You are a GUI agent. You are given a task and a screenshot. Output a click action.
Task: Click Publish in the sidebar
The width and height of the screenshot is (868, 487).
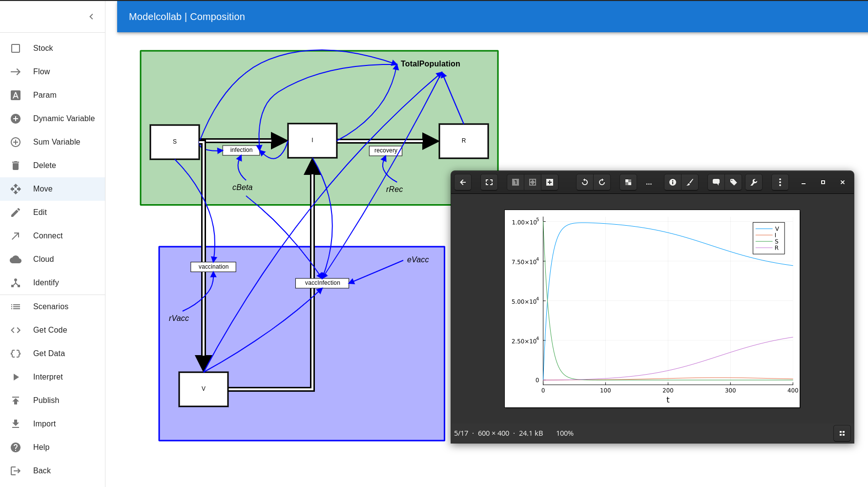(46, 400)
